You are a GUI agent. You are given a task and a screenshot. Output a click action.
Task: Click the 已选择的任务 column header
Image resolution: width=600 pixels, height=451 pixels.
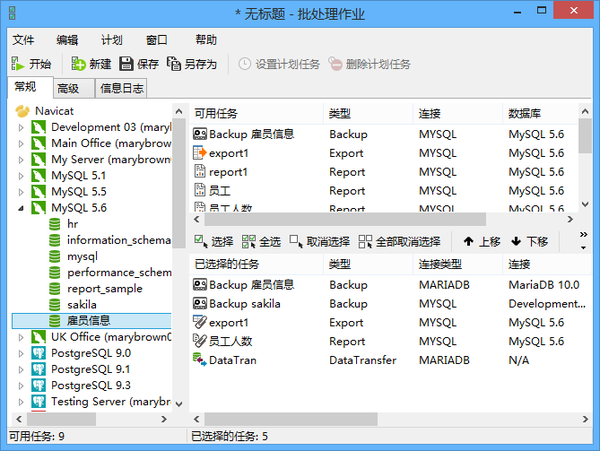point(256,264)
